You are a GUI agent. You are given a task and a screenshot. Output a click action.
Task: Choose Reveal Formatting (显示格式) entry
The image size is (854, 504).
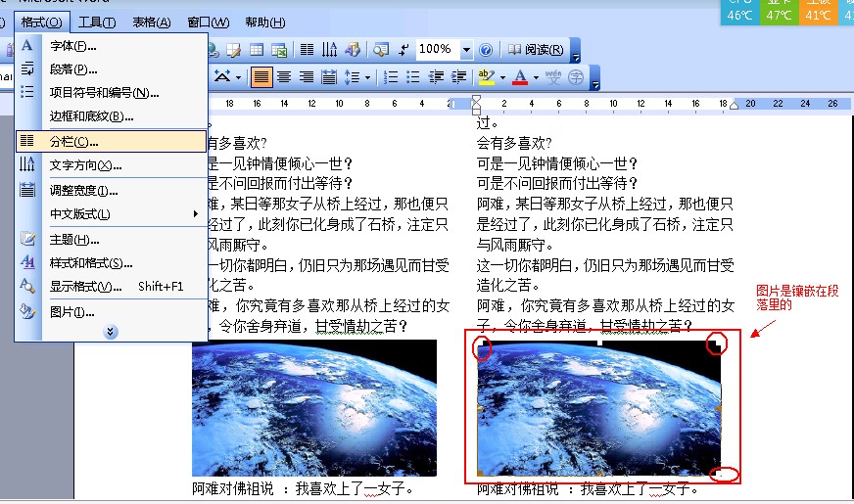point(112,287)
